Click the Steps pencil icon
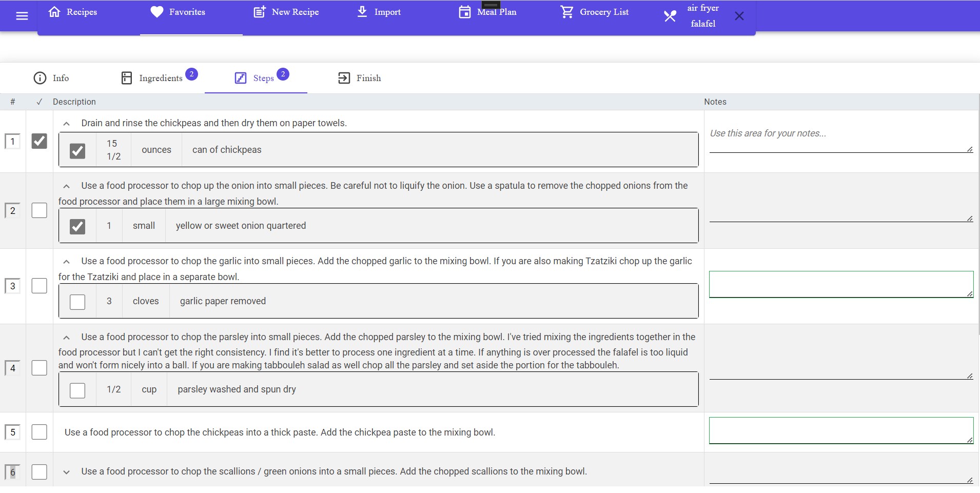The image size is (980, 493). [241, 78]
